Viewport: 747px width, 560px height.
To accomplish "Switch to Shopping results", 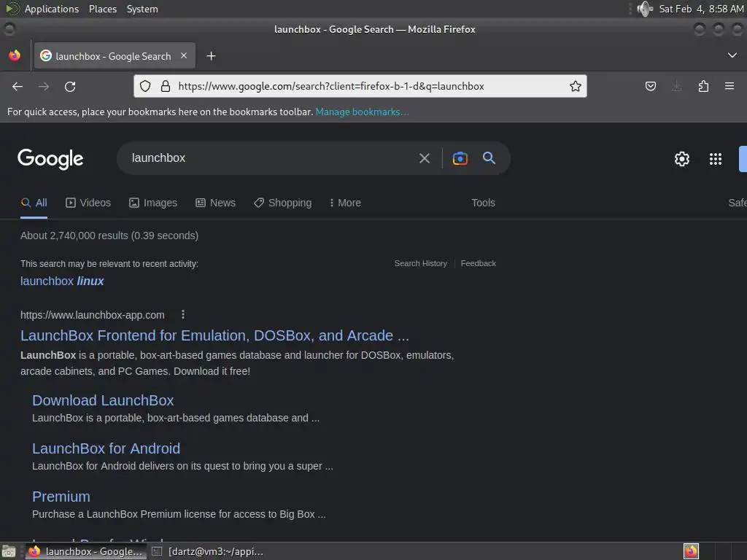I will [x=282, y=203].
